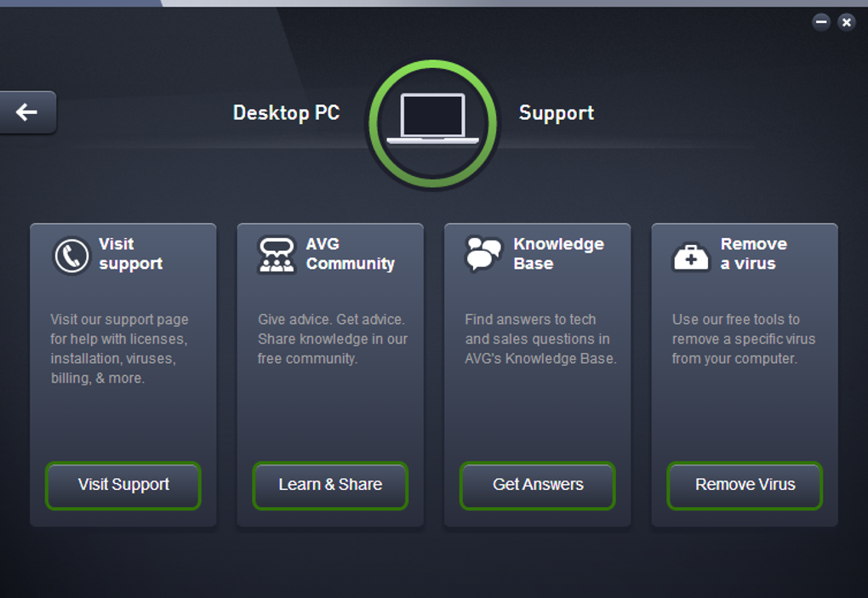Launch the Remove Virus button
Image resolution: width=868 pixels, height=598 pixels.
(745, 485)
